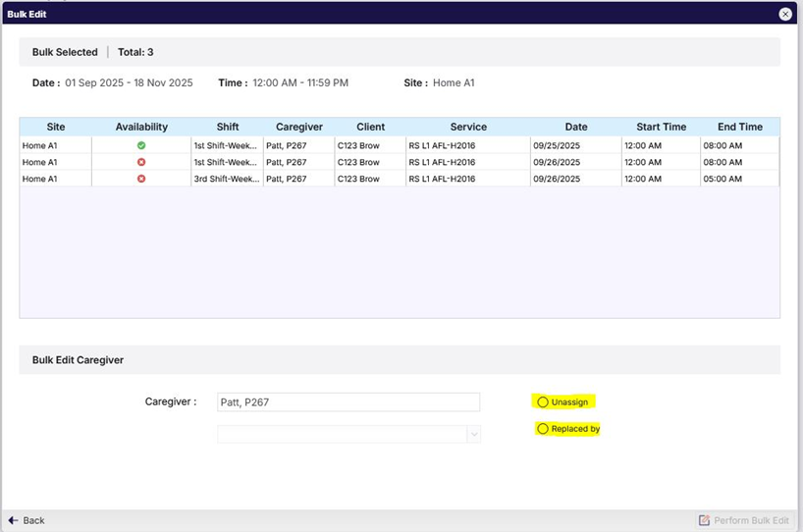The image size is (803, 532).
Task: Sort by the Availability column header
Action: tap(141, 127)
